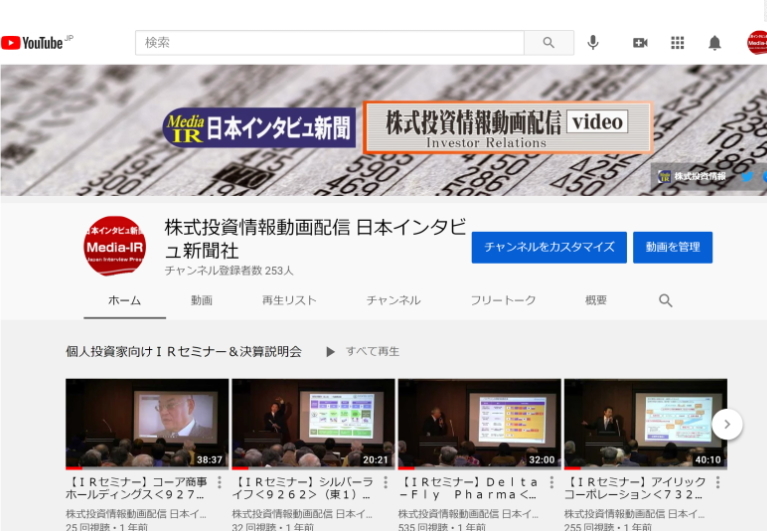Open the create video camera icon

pos(640,43)
